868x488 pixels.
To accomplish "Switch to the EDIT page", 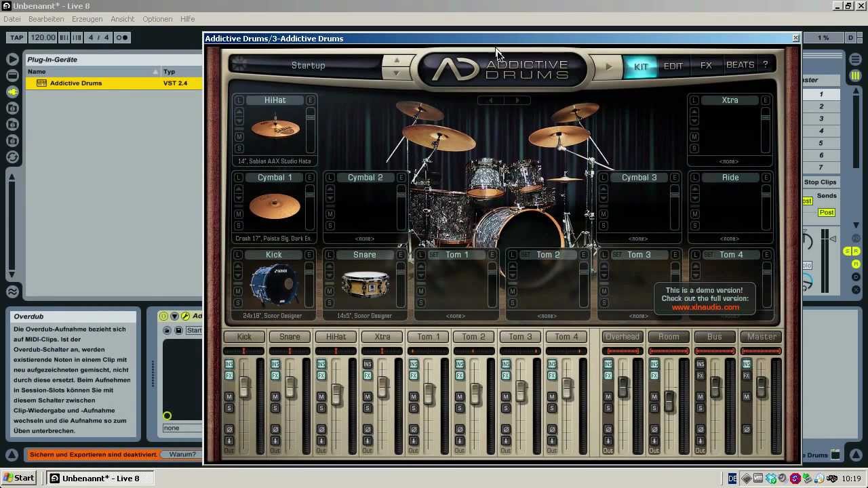I will coord(673,66).
